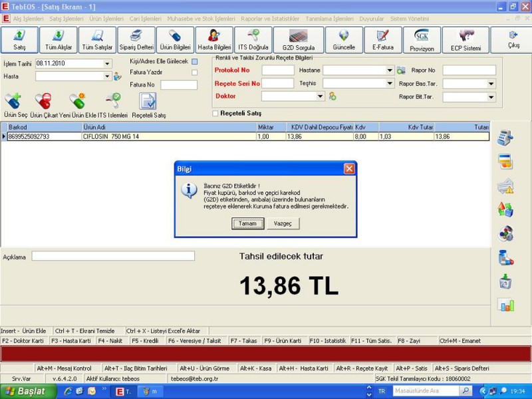Click Vazgeç button in dialog
This screenshot has height=399, width=532.
pyautogui.click(x=283, y=224)
